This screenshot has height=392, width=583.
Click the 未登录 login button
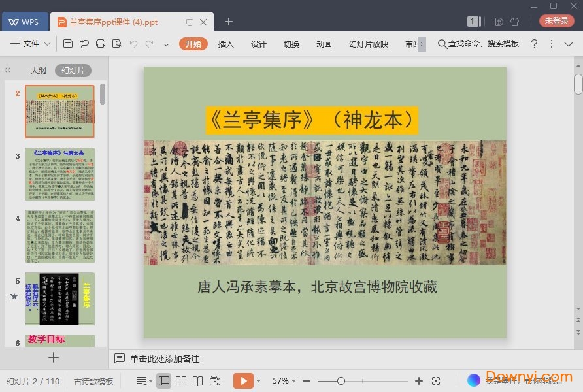tap(556, 21)
